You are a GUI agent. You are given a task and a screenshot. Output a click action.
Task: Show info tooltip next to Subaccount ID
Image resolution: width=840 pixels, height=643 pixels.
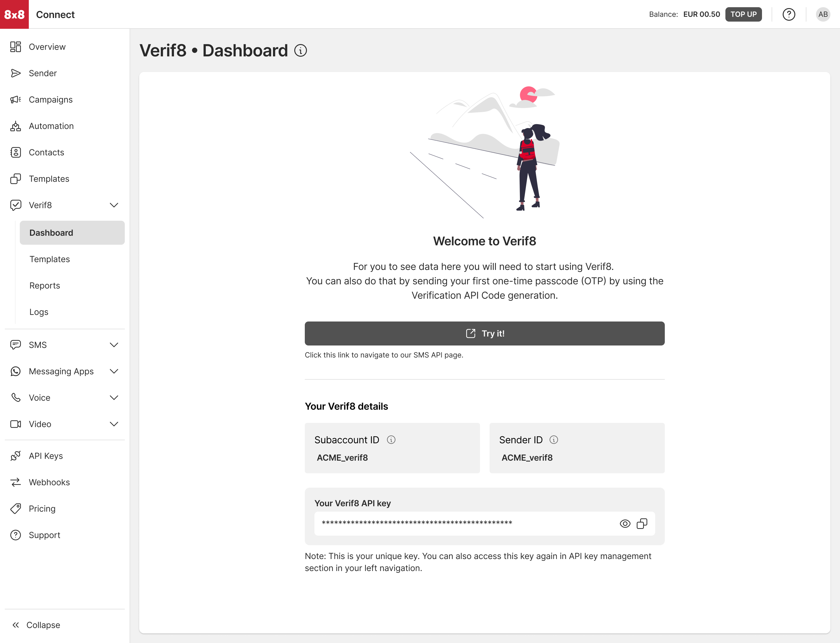tap(391, 440)
